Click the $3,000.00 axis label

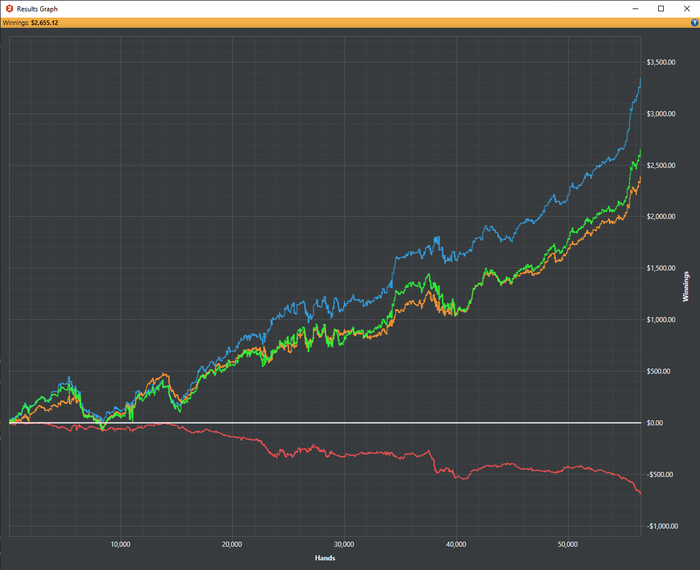661,114
